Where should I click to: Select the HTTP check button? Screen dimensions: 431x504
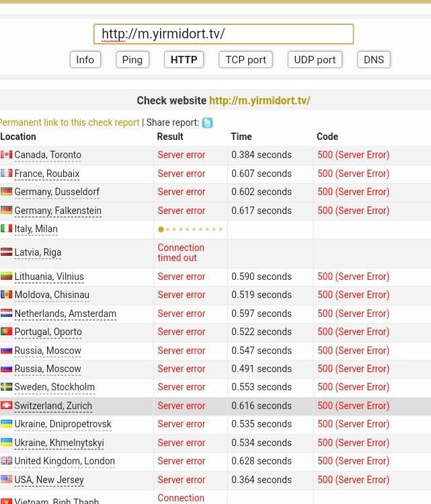pyautogui.click(x=184, y=60)
